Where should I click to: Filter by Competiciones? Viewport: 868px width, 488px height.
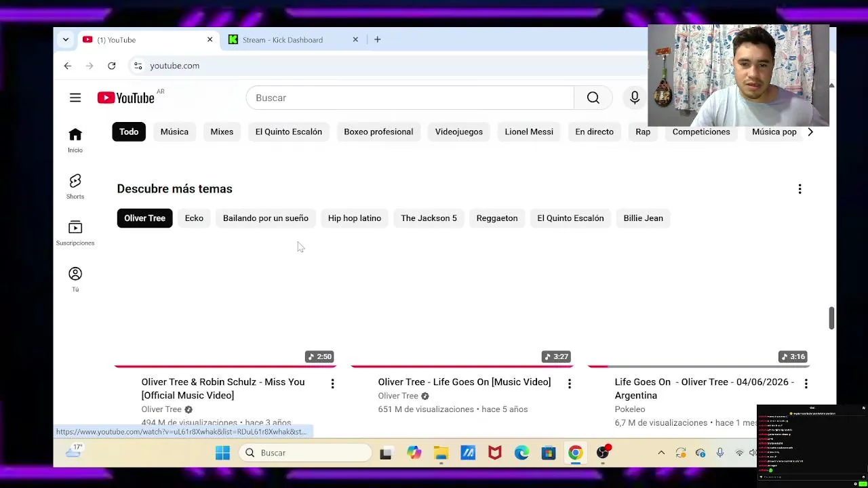pyautogui.click(x=701, y=132)
